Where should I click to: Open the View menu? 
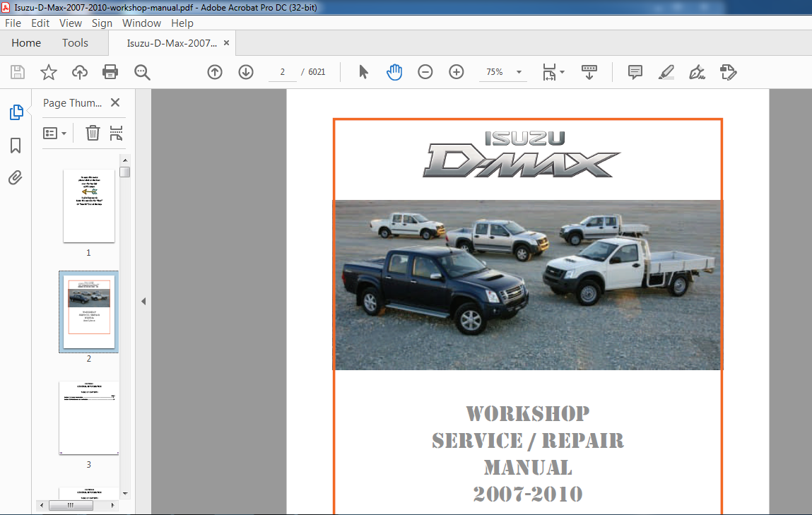pos(71,23)
